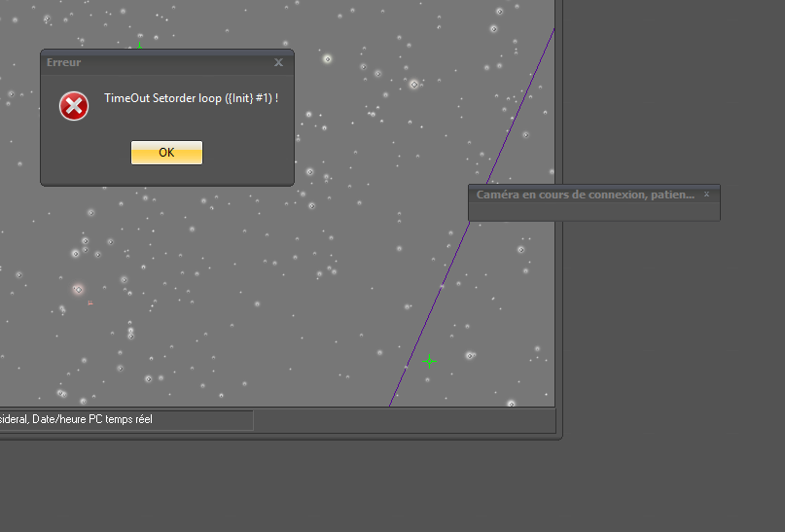Click the green marker above the Erreur dialog
785x532 pixels.
tap(139, 46)
